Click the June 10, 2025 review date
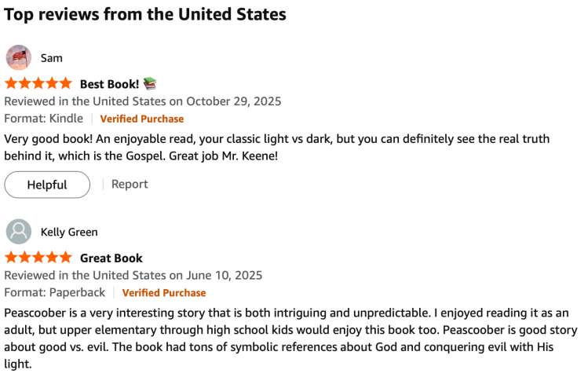Viewport: 588px width, 377px height. pyautogui.click(x=224, y=276)
